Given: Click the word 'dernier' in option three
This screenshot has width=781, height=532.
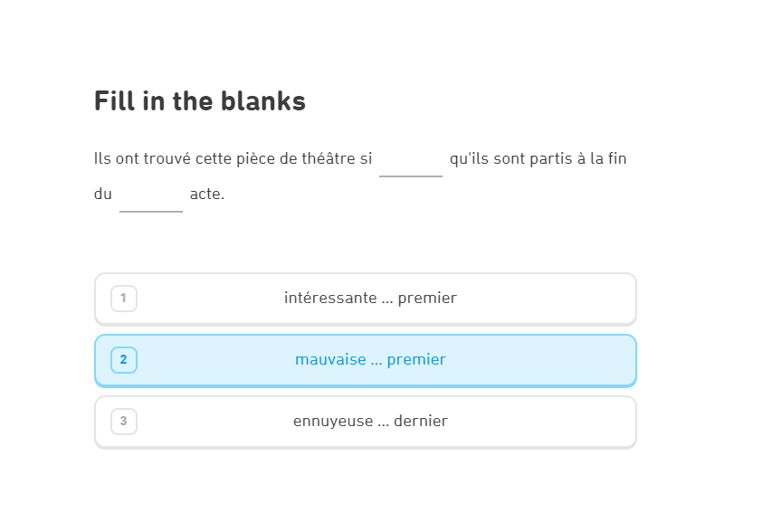Looking at the screenshot, I should pos(421,421).
